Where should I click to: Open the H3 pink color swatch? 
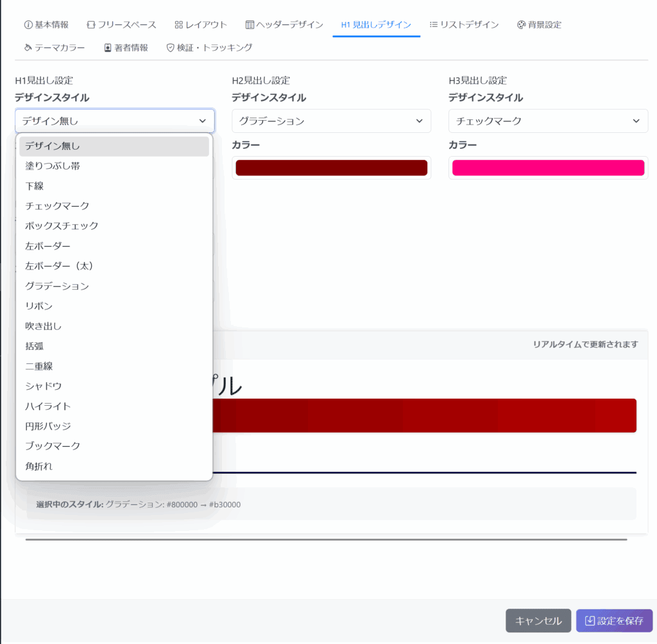pos(548,168)
